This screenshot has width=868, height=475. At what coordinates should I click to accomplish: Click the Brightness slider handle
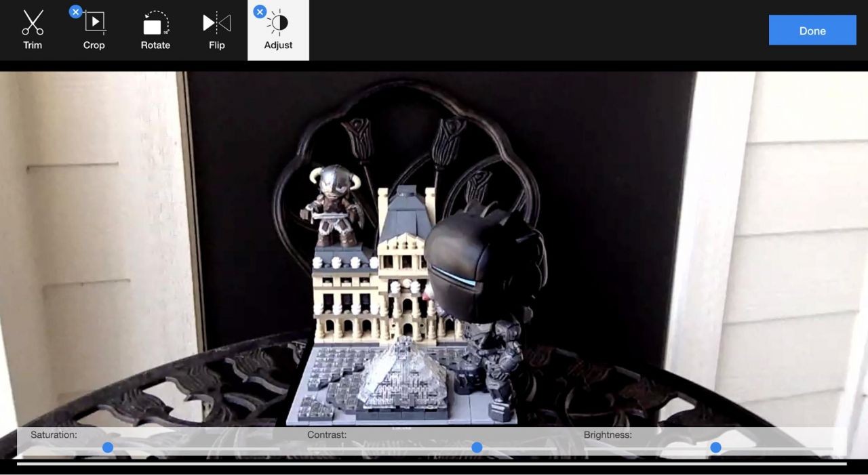click(x=715, y=447)
